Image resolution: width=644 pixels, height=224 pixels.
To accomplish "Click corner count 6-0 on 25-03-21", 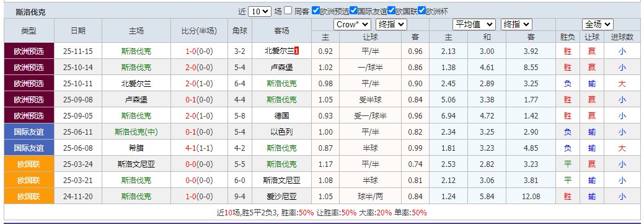I will [x=240, y=180].
